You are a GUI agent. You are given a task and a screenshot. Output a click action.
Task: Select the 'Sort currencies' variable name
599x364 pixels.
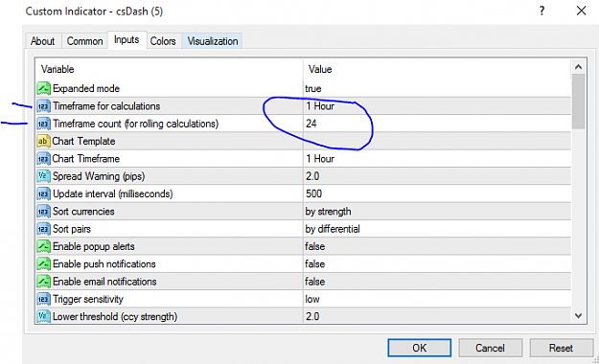(x=83, y=212)
